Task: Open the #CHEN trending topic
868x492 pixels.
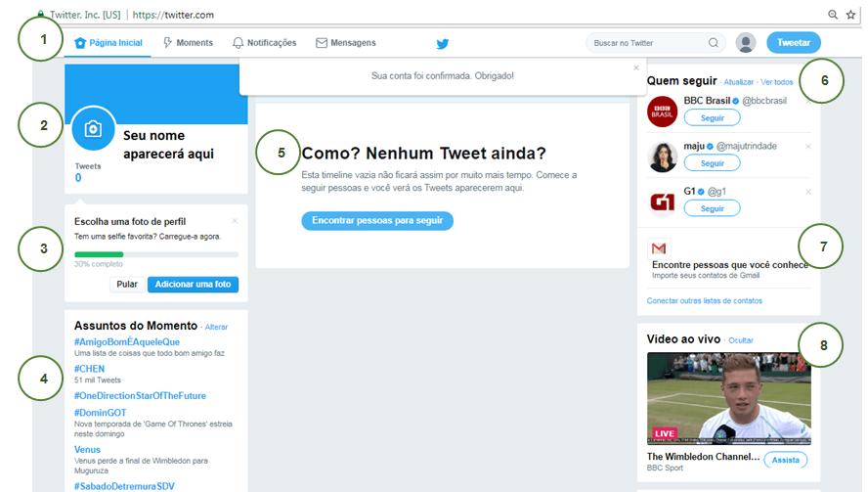Action: tap(89, 369)
